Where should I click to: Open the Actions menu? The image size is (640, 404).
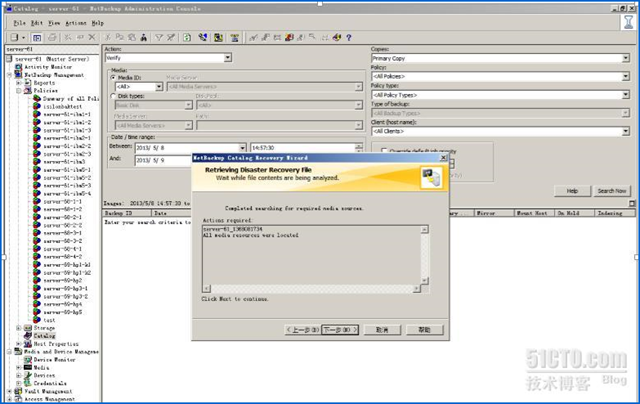76,23
